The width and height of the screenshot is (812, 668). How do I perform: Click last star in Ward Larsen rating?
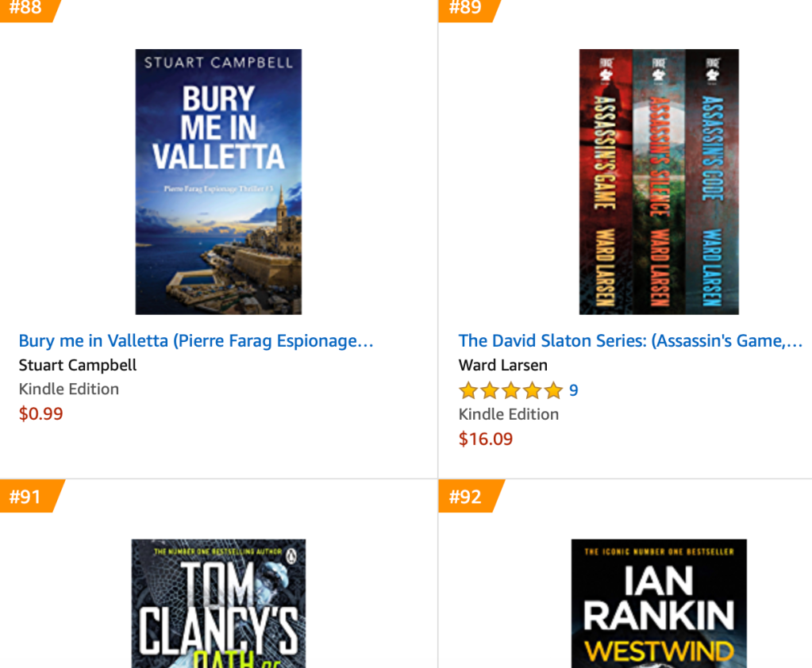553,390
